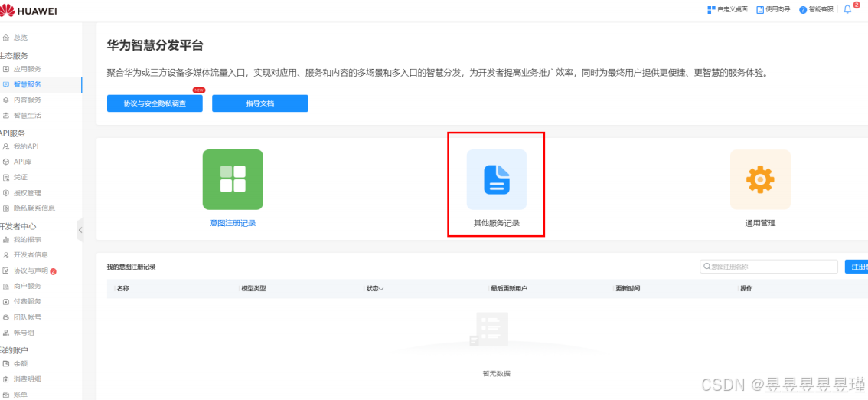Click the blue 其他服务记录 document icon
The width and height of the screenshot is (868, 400).
click(497, 179)
